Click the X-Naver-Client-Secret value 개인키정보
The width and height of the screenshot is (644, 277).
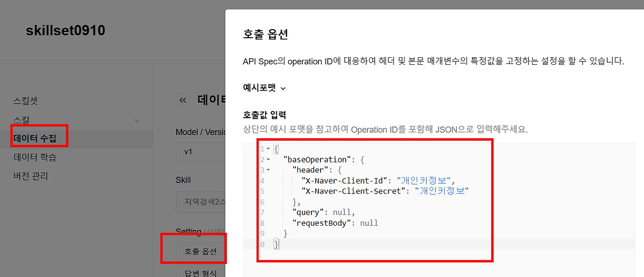click(x=442, y=191)
